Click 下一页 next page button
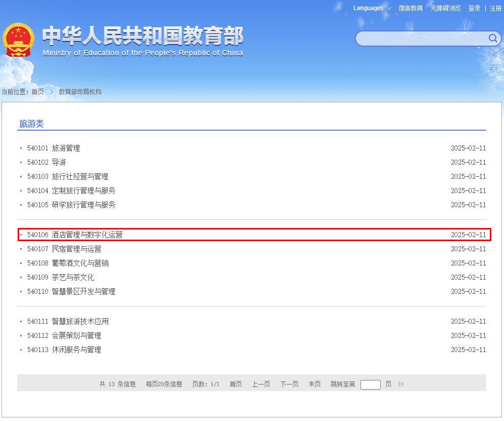 (289, 384)
